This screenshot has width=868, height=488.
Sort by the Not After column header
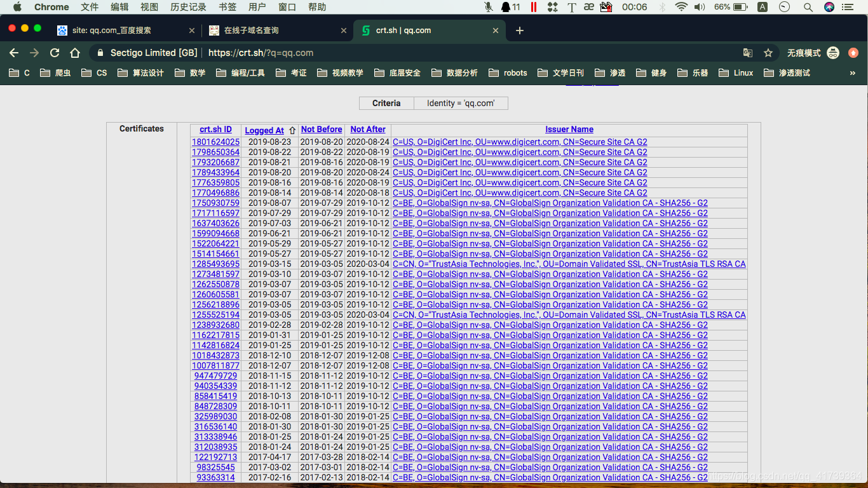coord(368,129)
